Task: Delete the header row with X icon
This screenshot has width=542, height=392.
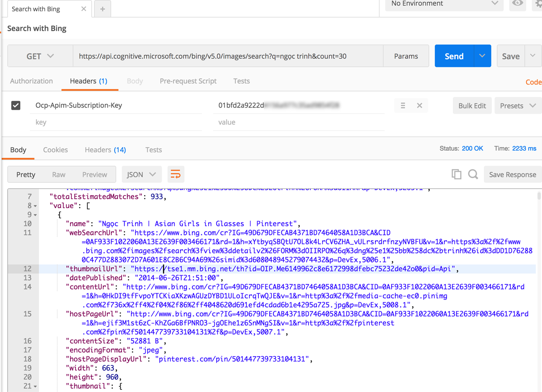Action: pyautogui.click(x=419, y=105)
